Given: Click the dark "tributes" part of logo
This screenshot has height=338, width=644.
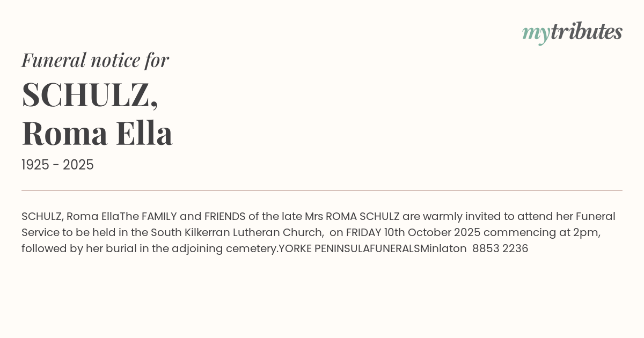Looking at the screenshot, I should (x=586, y=32).
